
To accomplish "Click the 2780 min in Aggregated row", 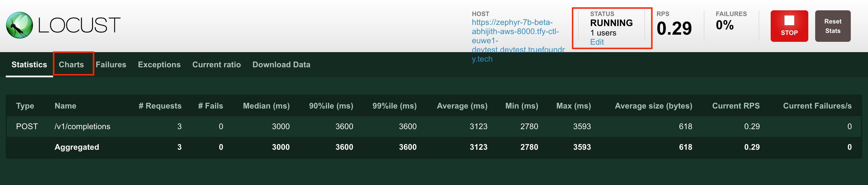I will click(529, 147).
